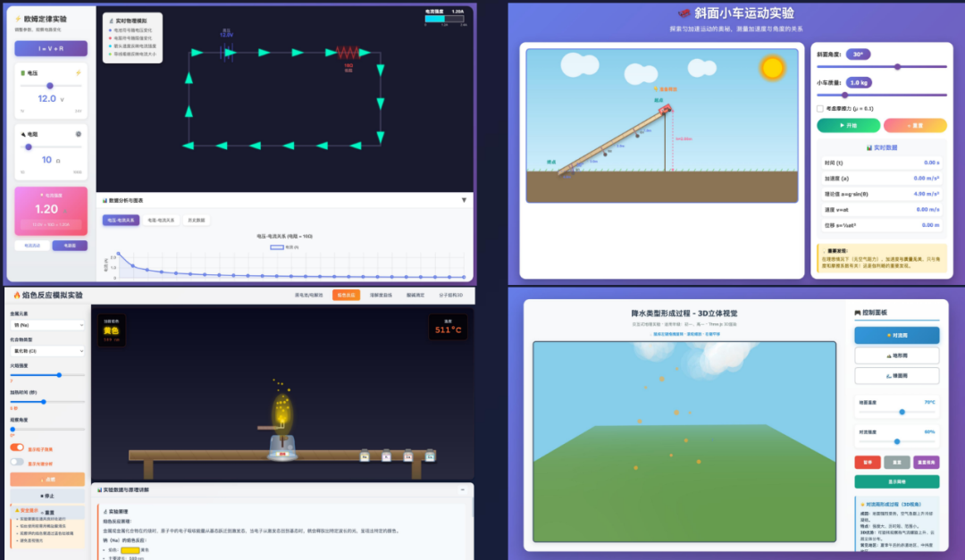Click the gamepad icon beside 控制面板
Viewport: 965px width, 560px height.
[x=857, y=313]
